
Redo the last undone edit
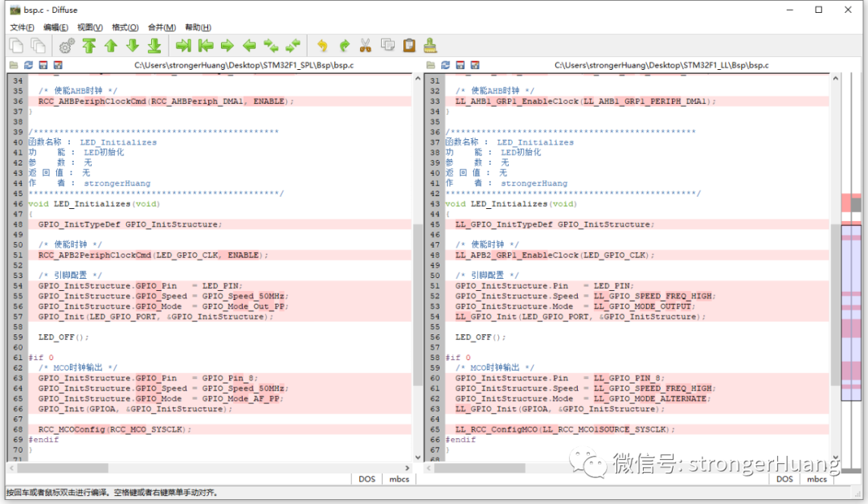coord(344,46)
